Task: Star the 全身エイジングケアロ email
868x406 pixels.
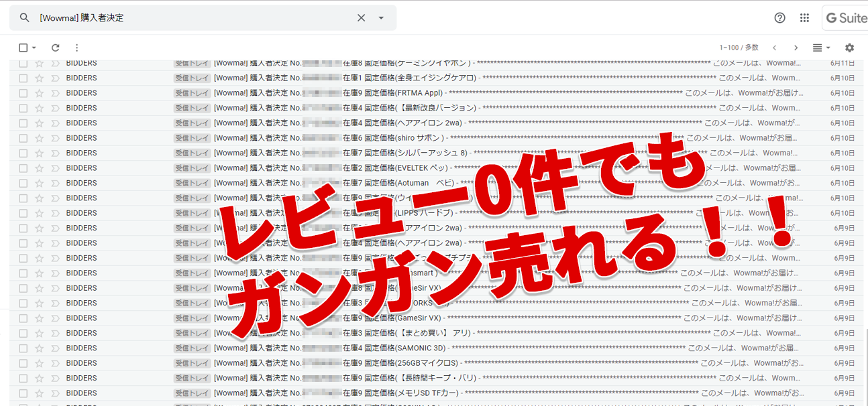Action: [39, 78]
